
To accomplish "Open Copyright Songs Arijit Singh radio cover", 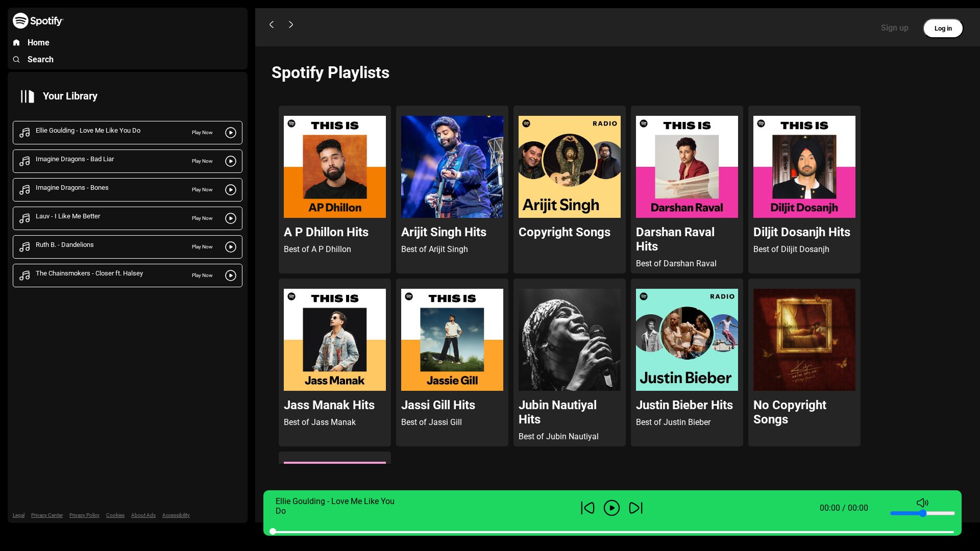I will (570, 167).
